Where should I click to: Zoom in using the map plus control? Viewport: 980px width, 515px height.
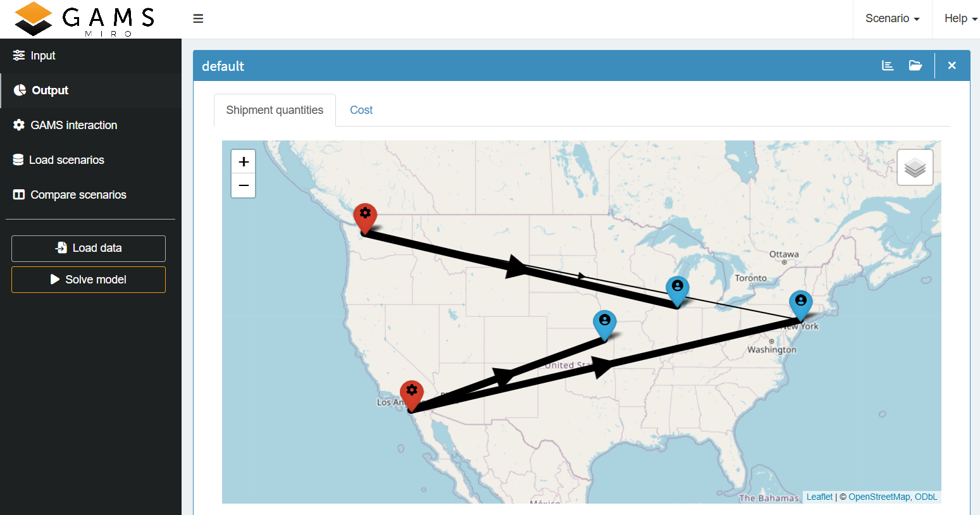(x=244, y=161)
